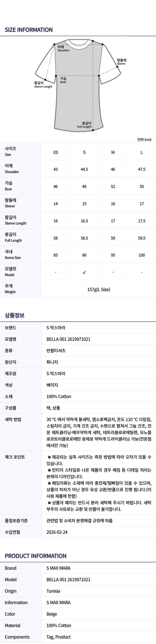Image resolution: width=156 pixels, height=644 pixels.
Task: Select the L size column header
Action: point(142,152)
